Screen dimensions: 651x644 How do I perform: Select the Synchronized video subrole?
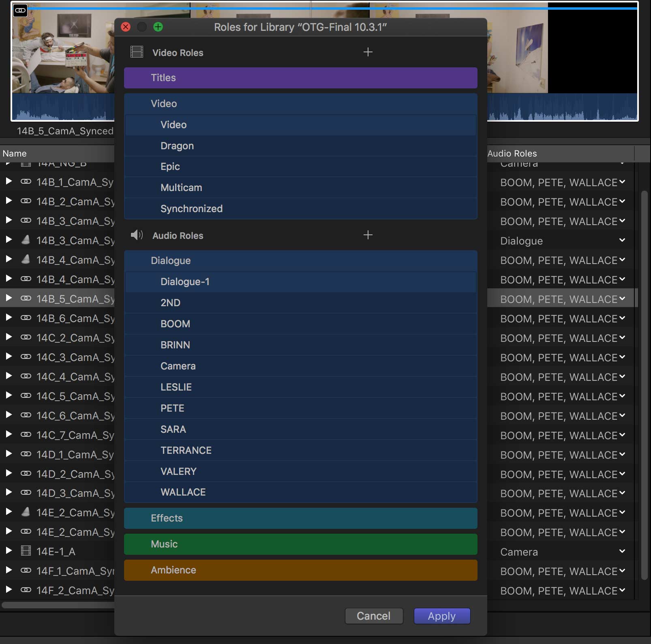pyautogui.click(x=300, y=209)
